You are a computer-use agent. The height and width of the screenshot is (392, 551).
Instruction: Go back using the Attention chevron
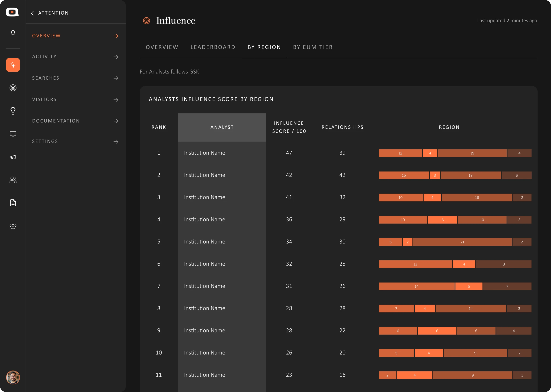(32, 13)
